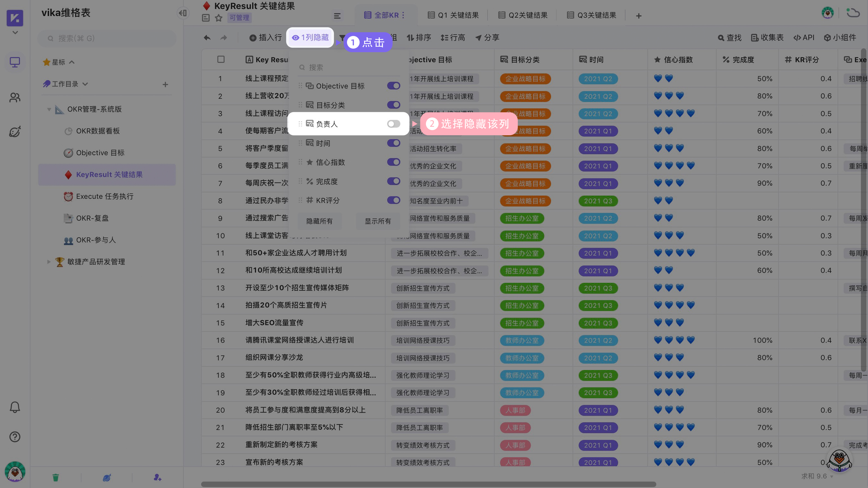The image size is (868, 488).
Task: Open the notification bell in the left rail
Action: point(15,407)
